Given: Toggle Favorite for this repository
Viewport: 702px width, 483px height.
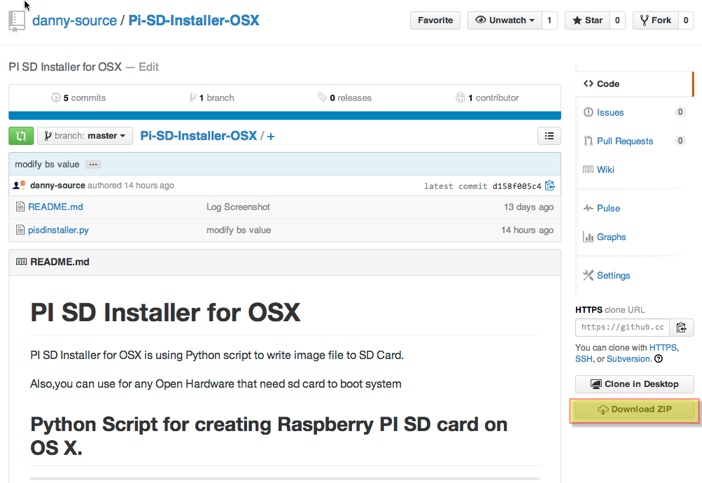Looking at the screenshot, I should (x=435, y=20).
